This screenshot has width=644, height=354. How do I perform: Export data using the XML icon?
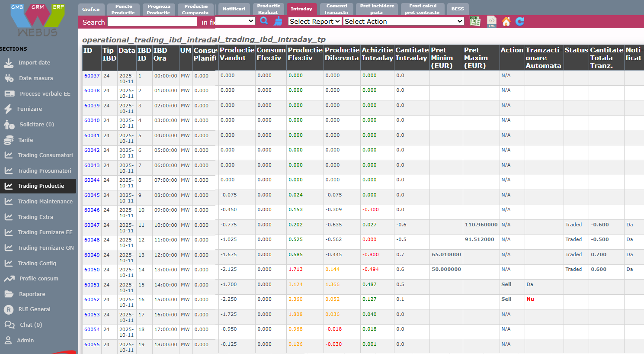(491, 22)
